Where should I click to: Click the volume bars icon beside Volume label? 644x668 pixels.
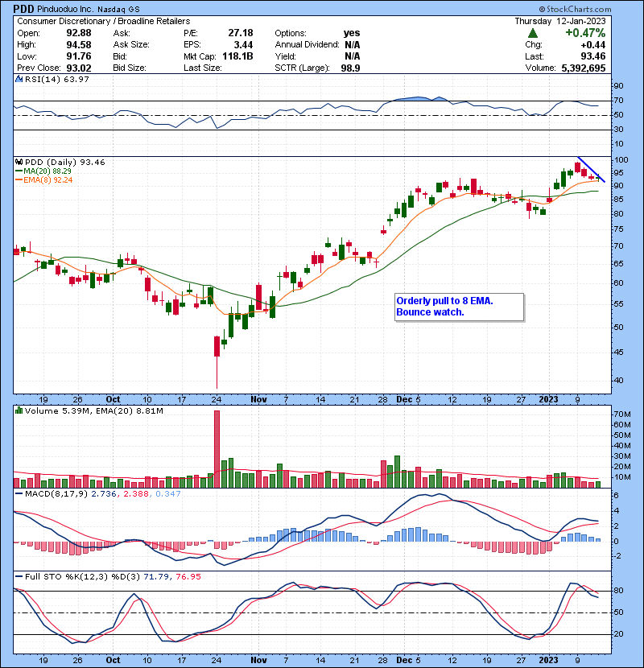(19, 410)
